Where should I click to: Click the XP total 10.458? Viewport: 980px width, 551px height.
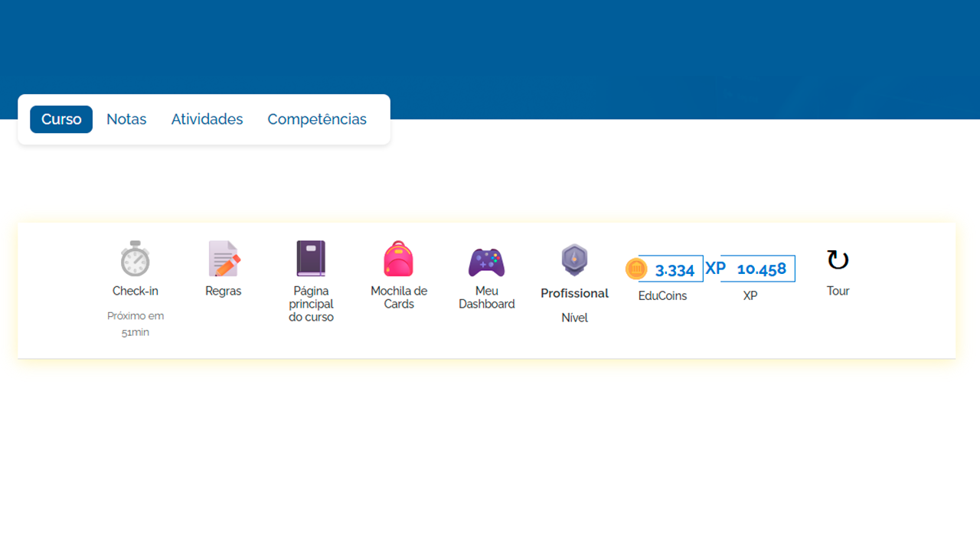761,269
